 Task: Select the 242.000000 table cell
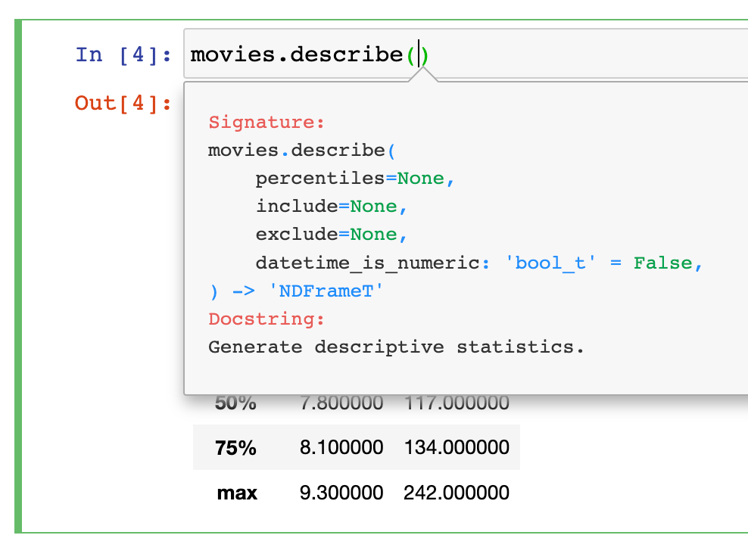click(x=457, y=493)
